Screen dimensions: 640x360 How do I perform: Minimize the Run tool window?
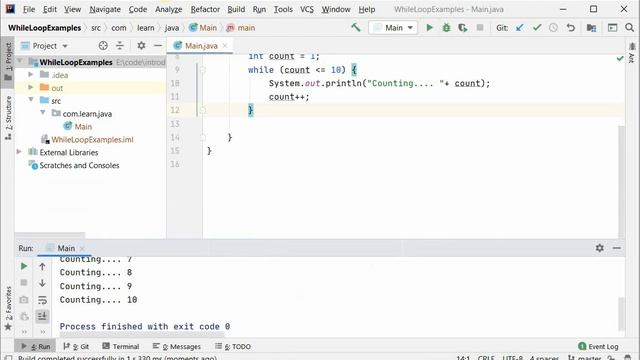(x=617, y=248)
